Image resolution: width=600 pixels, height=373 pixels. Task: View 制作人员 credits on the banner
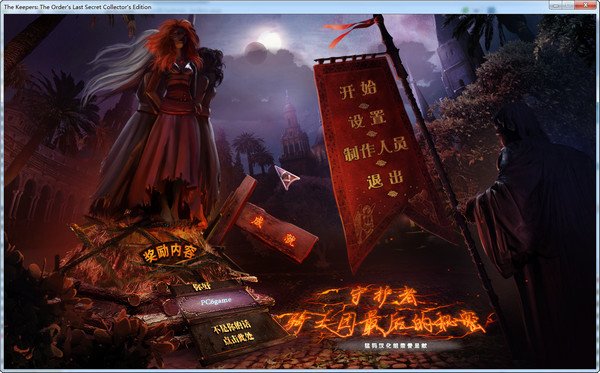point(376,149)
